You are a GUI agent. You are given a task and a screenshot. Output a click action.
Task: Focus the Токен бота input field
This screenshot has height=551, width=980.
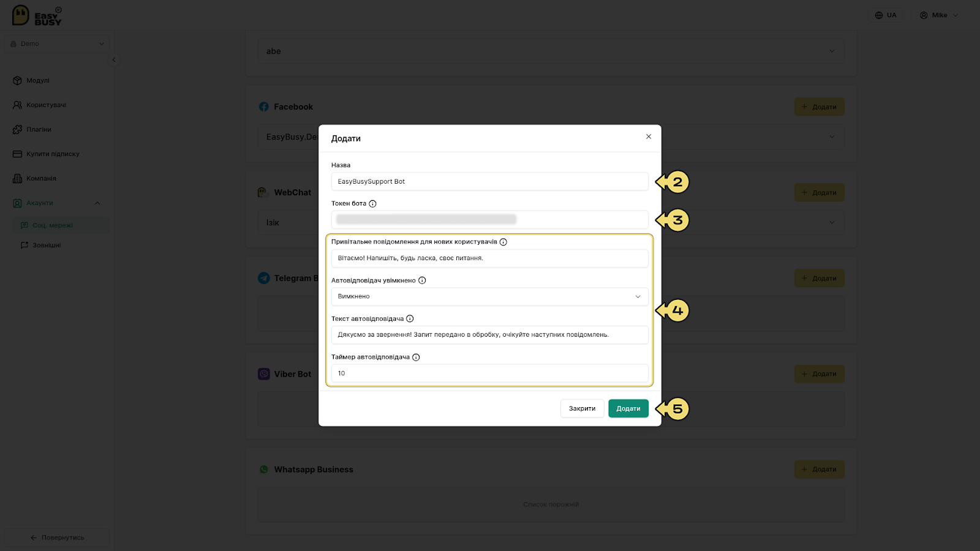point(490,219)
